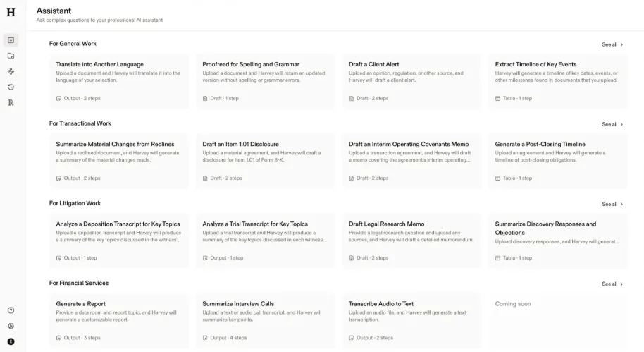The image size is (644, 352).
Task: Open Summarize Discovery Responses and Objections
Action: click(558, 241)
